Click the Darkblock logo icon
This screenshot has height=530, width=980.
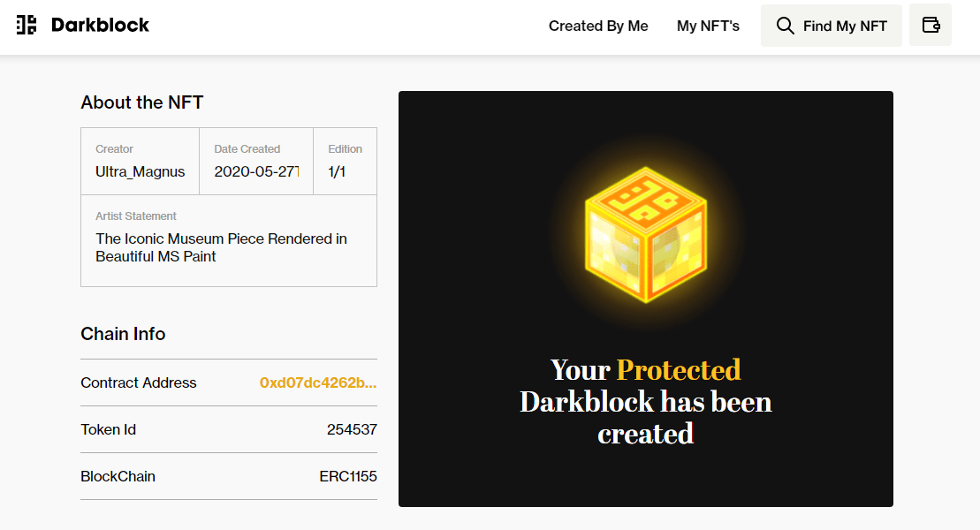pos(27,25)
